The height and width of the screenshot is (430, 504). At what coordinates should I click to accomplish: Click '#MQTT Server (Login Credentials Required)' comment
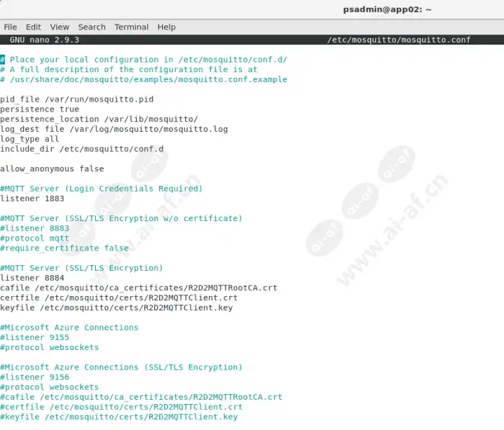pyautogui.click(x=102, y=189)
